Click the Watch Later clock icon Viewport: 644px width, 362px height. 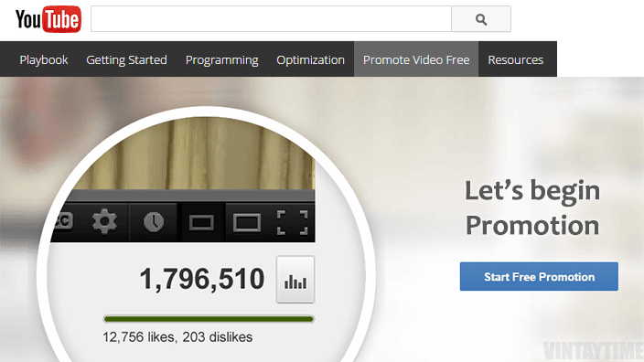(154, 222)
